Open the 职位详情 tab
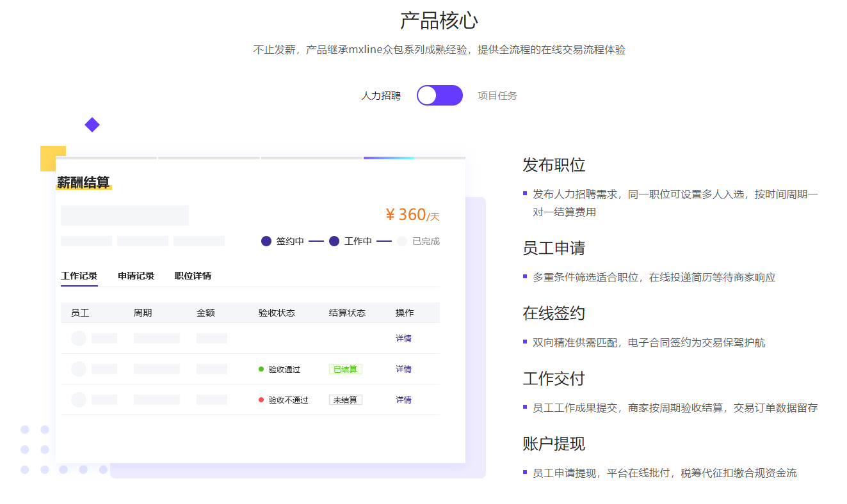Screen dimensions: 847x504 [x=193, y=276]
